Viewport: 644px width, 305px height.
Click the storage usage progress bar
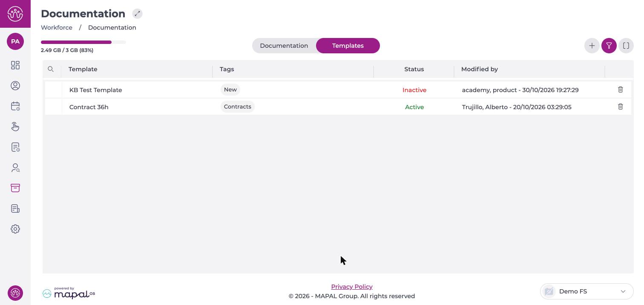tap(83, 42)
